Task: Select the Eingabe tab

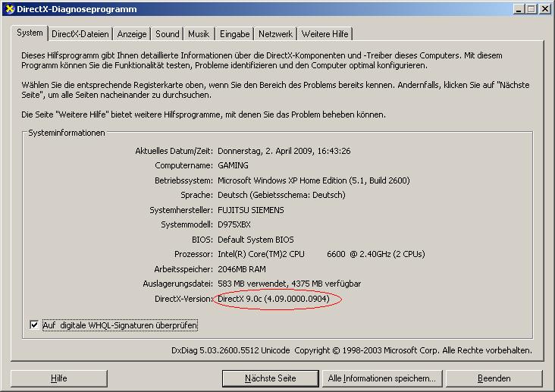Action: 234,34
